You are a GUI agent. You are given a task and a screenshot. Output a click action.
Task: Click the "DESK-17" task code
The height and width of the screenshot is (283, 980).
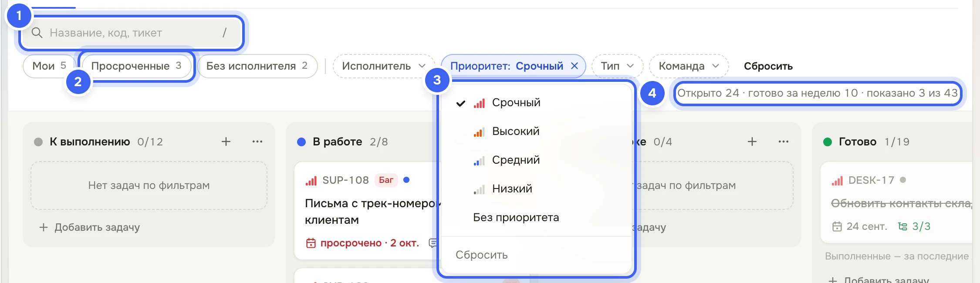(x=871, y=180)
